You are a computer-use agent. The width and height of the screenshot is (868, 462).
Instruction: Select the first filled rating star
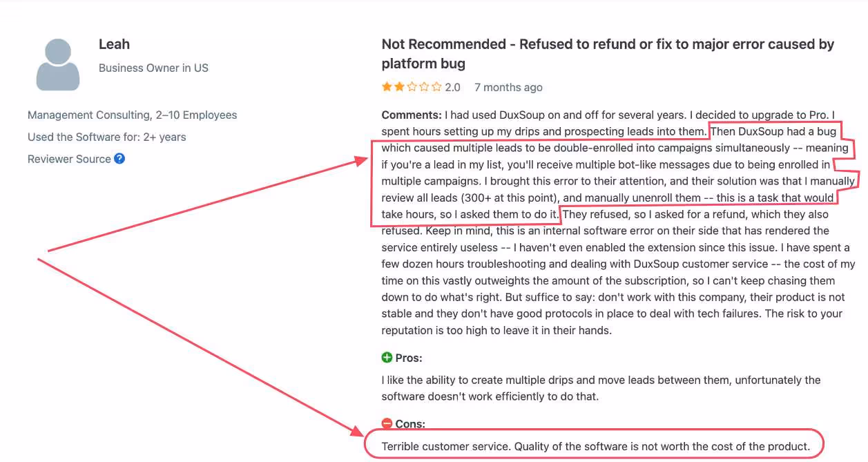coord(385,87)
